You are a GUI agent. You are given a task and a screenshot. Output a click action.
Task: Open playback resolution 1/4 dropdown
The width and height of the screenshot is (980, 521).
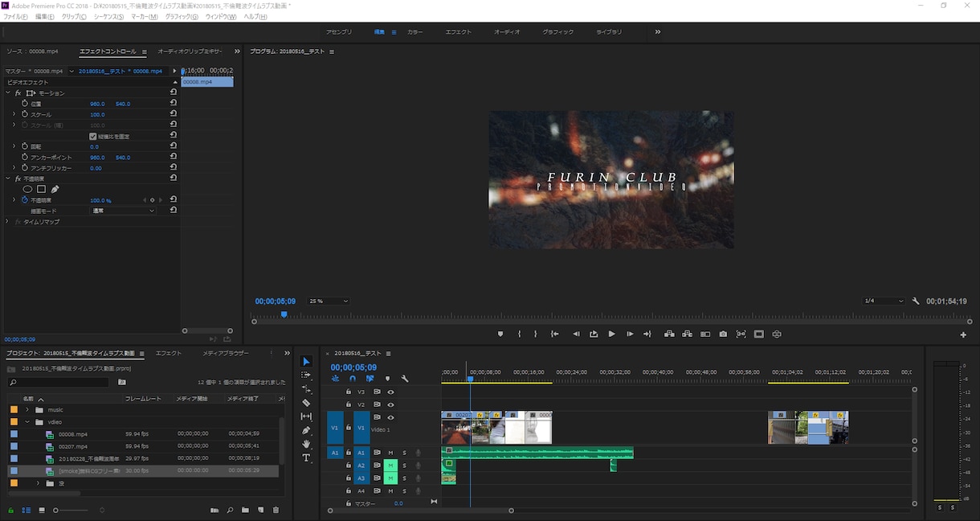[x=883, y=301]
